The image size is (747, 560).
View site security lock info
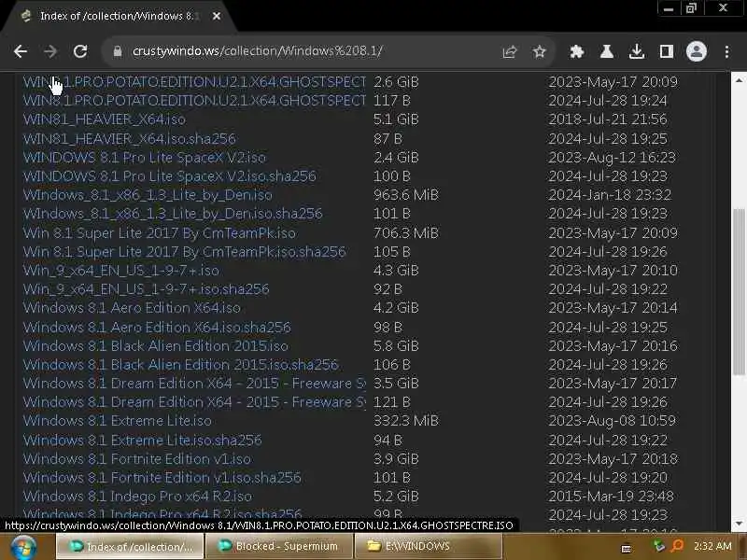[x=118, y=51]
